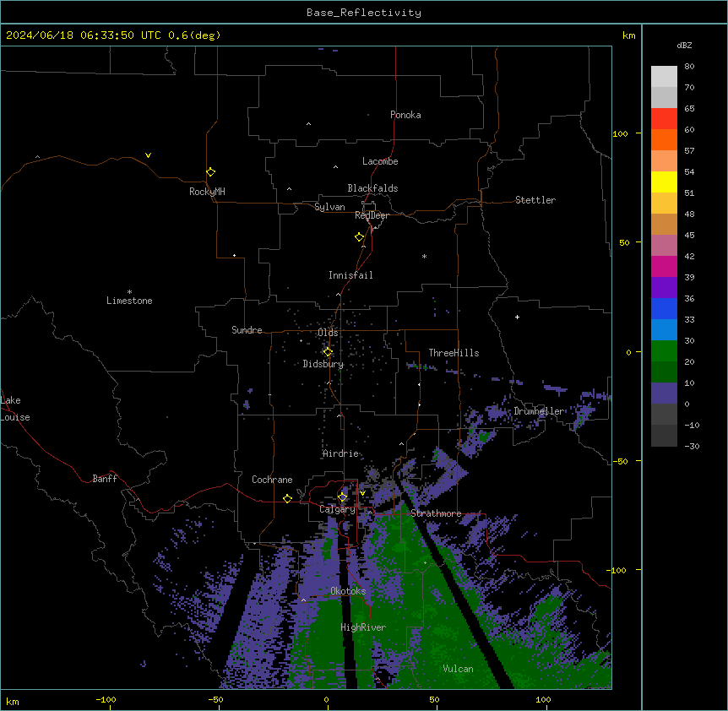Click the -30 value in the dBZ legend
This screenshot has width=728, height=711.
692,446
